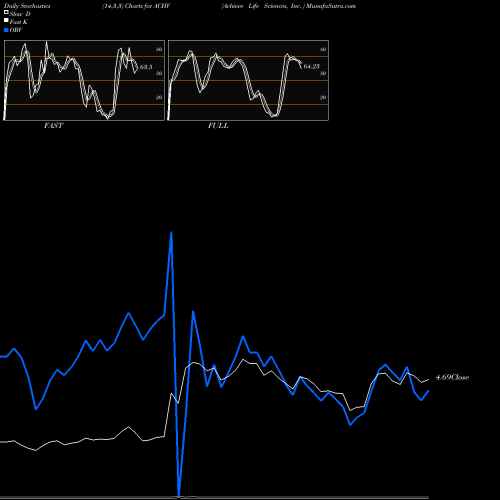Click the MunafaSutra.com source text
Viewport: 500px width, 500px height.
[331, 6]
